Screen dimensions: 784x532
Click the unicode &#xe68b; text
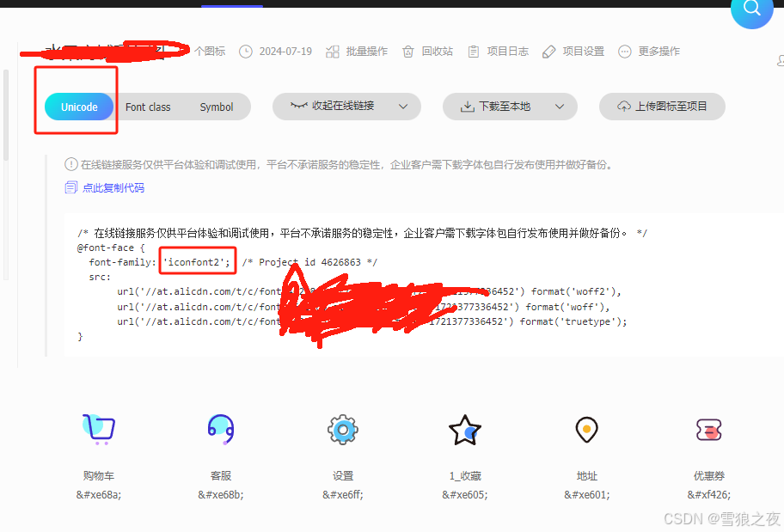(220, 494)
